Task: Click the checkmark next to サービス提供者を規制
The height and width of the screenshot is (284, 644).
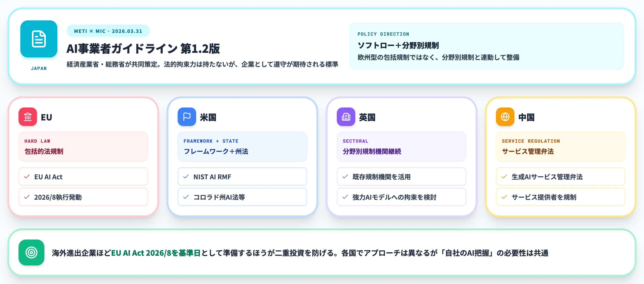Action: [504, 197]
